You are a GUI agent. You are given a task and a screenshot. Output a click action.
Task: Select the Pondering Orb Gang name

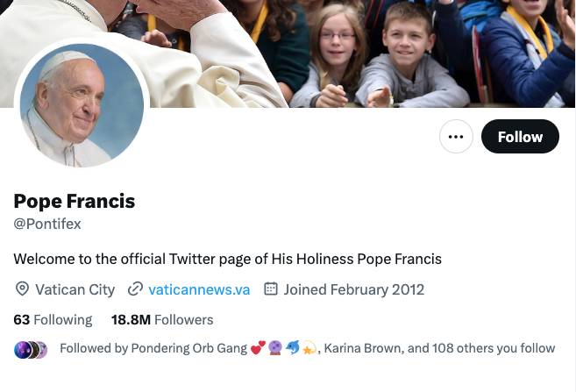click(x=188, y=348)
